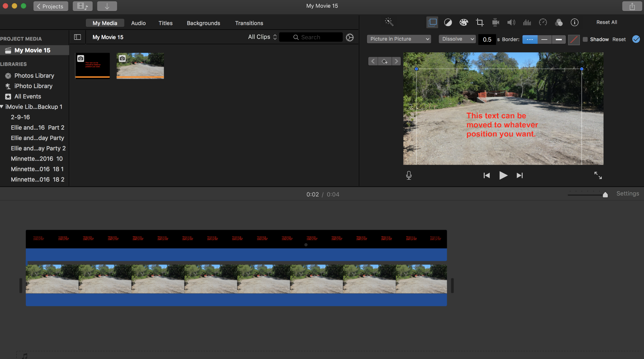Open the noise reduction and equalizer tool
Image resolution: width=644 pixels, height=359 pixels.
tap(527, 22)
